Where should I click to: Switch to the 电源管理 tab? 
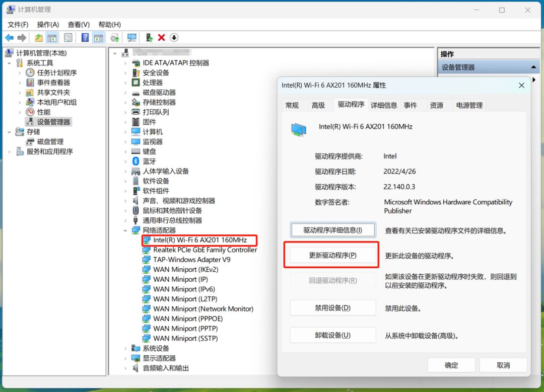469,105
